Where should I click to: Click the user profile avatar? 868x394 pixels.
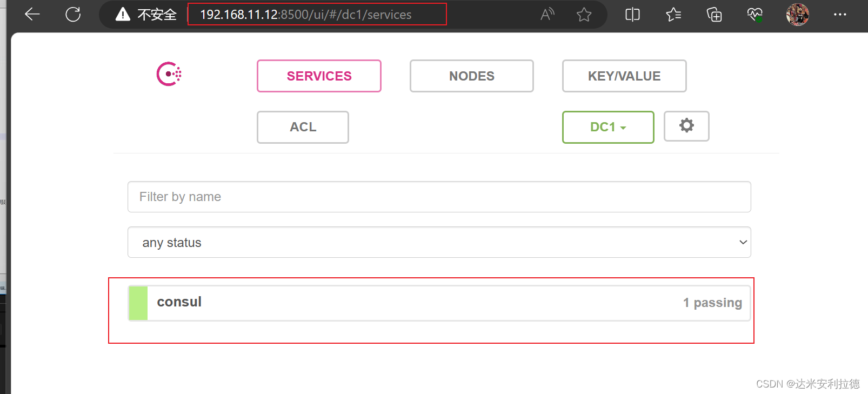(x=797, y=14)
